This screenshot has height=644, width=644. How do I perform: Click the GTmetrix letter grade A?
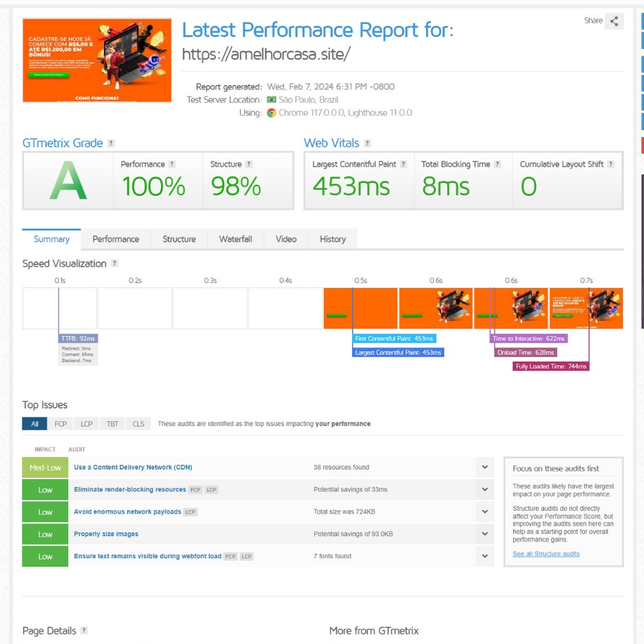coord(68,180)
